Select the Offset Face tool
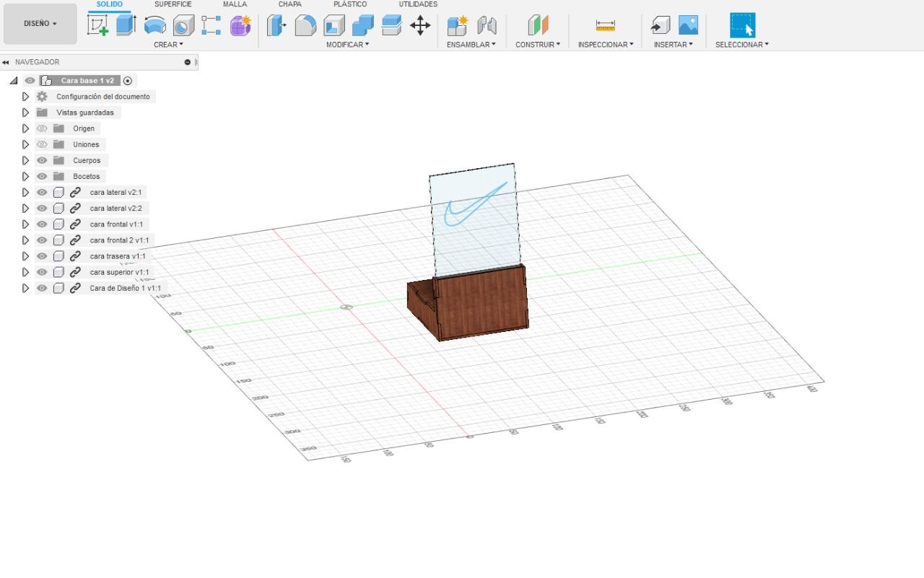 391,26
